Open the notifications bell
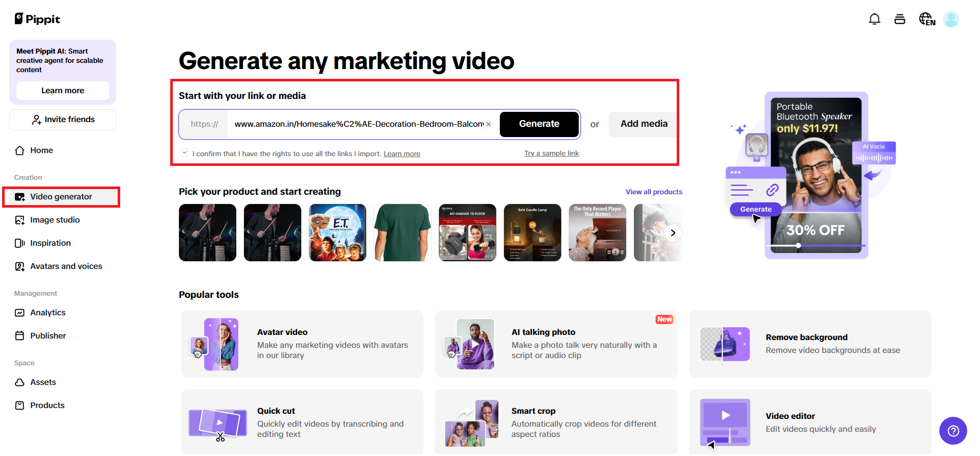The image size is (980, 456). tap(874, 19)
